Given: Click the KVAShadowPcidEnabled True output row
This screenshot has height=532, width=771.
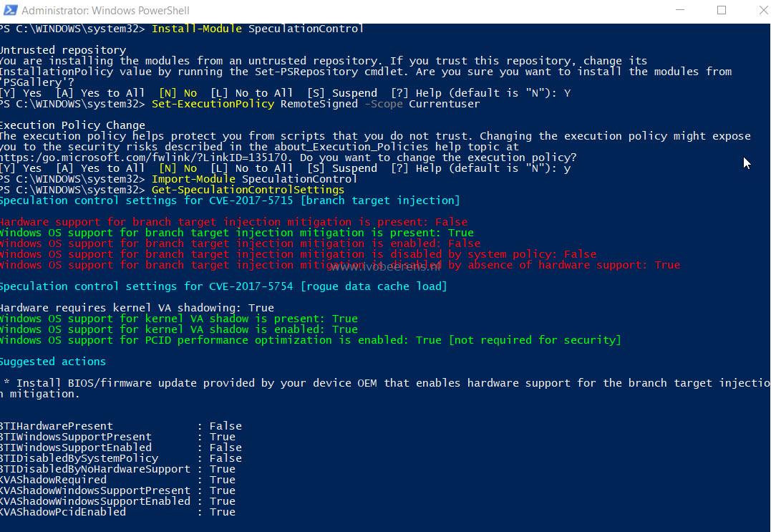Looking at the screenshot, I should pyautogui.click(x=118, y=513).
